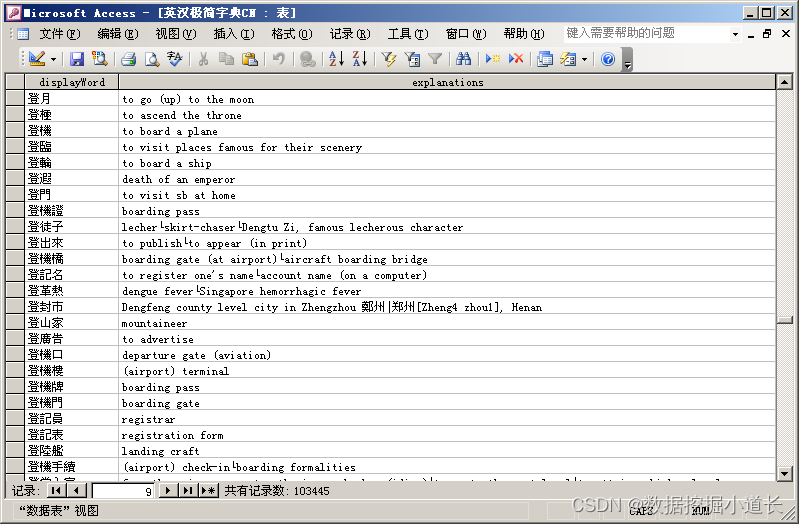Screen dimensions: 799x524
Task: Expand the New Object dropdown arrow
Action: pos(584,60)
